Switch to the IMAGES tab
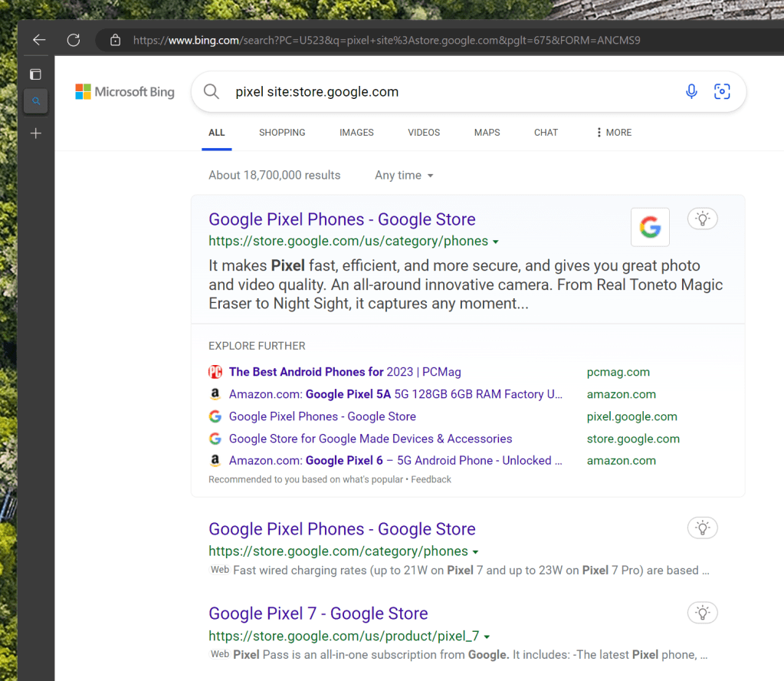Viewport: 784px width, 681px height. point(356,133)
